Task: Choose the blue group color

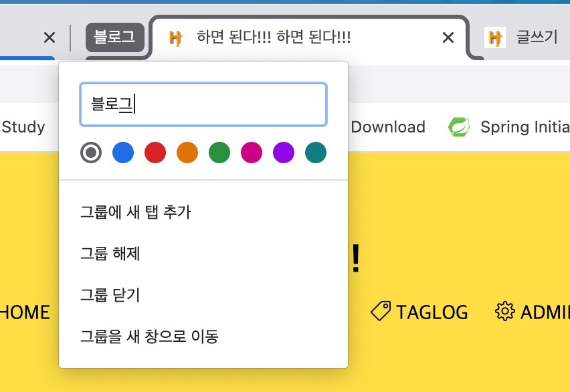Action: (123, 153)
